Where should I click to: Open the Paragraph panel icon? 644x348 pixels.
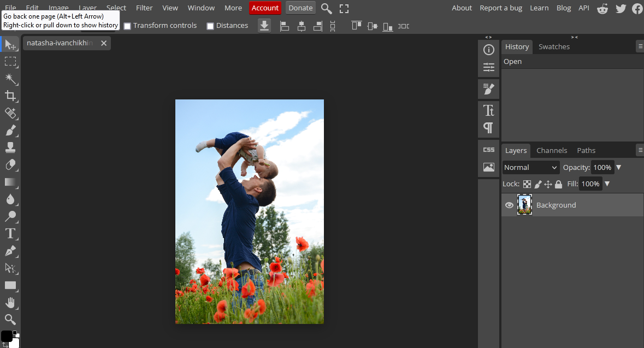coord(489,128)
